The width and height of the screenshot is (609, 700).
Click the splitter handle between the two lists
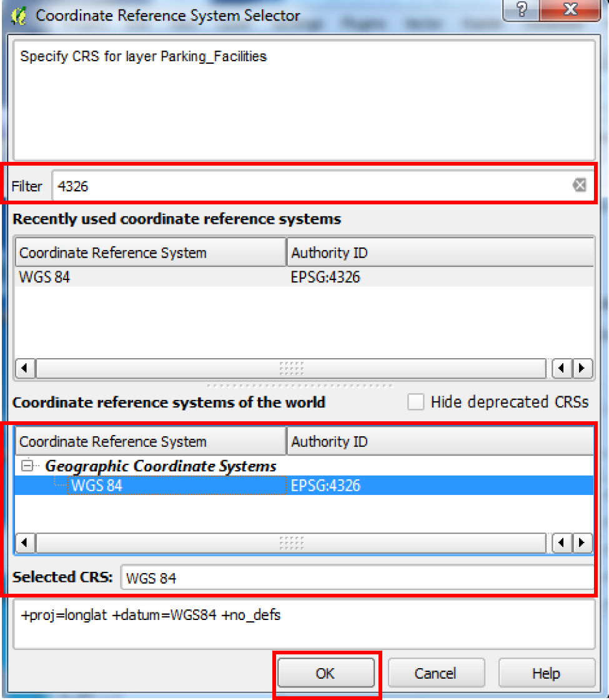click(x=300, y=386)
